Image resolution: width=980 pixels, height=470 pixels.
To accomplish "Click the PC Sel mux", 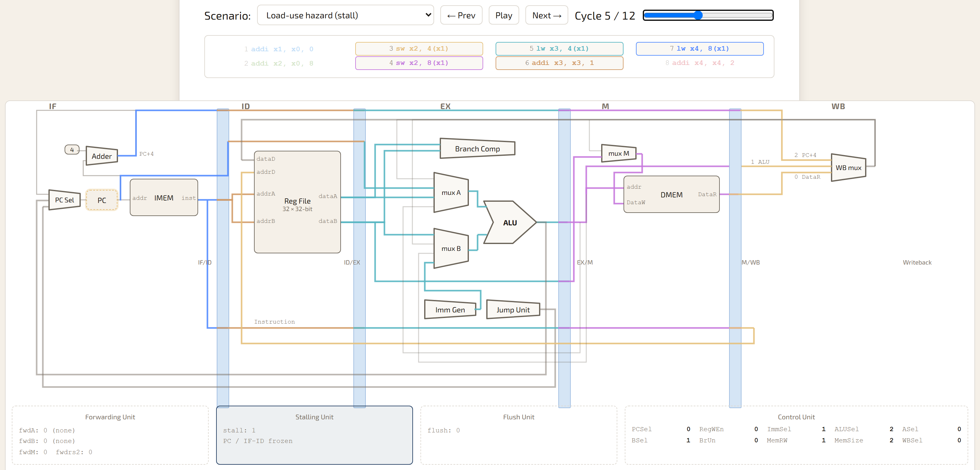I will click(64, 200).
